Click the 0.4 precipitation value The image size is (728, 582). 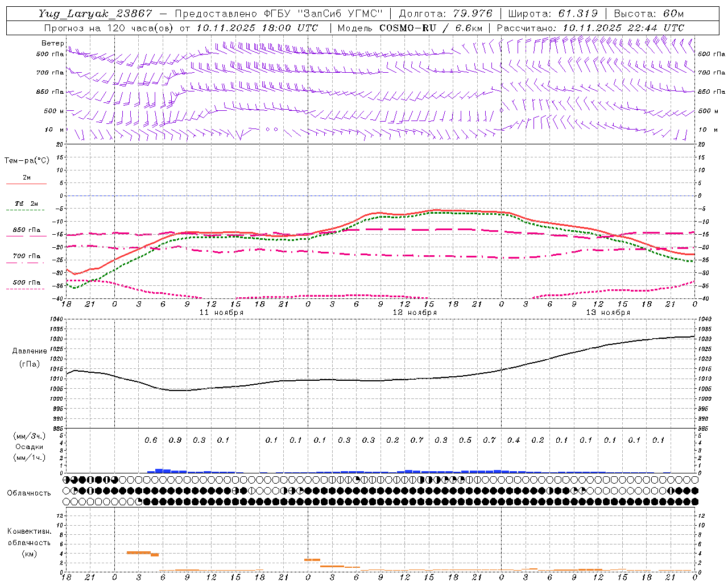pos(514,440)
